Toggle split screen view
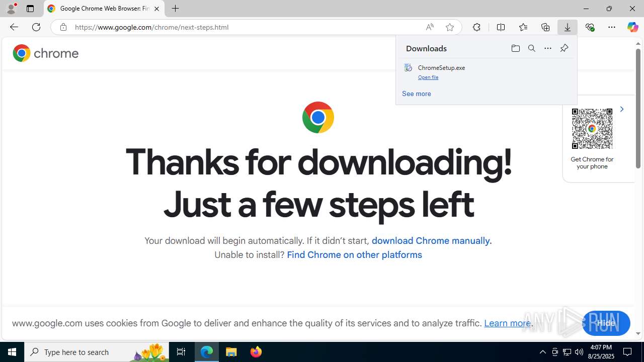Viewport: 644px width, 362px height. click(501, 27)
